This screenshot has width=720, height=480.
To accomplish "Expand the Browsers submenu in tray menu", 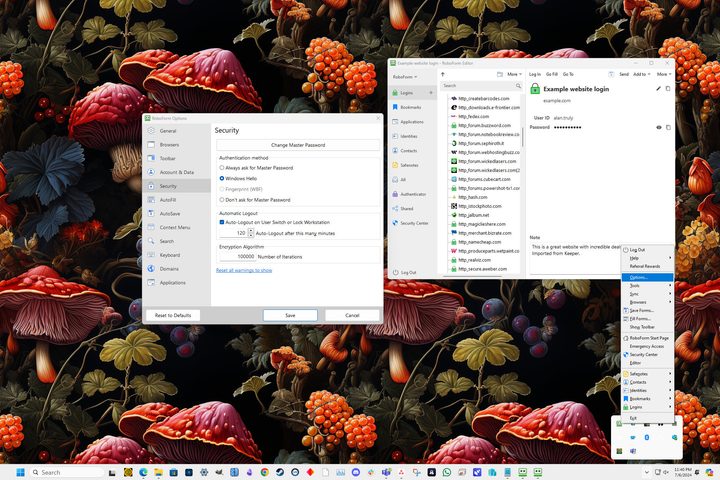I will (647, 302).
